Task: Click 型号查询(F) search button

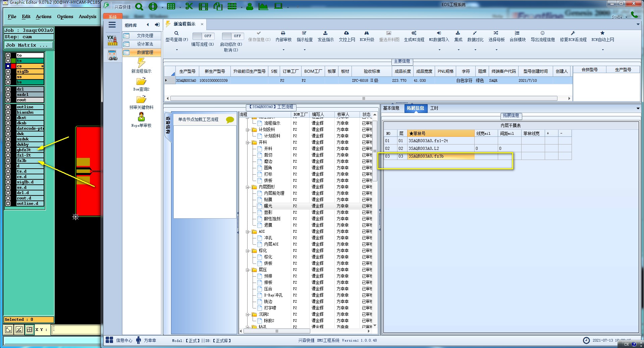Action: click(x=176, y=36)
